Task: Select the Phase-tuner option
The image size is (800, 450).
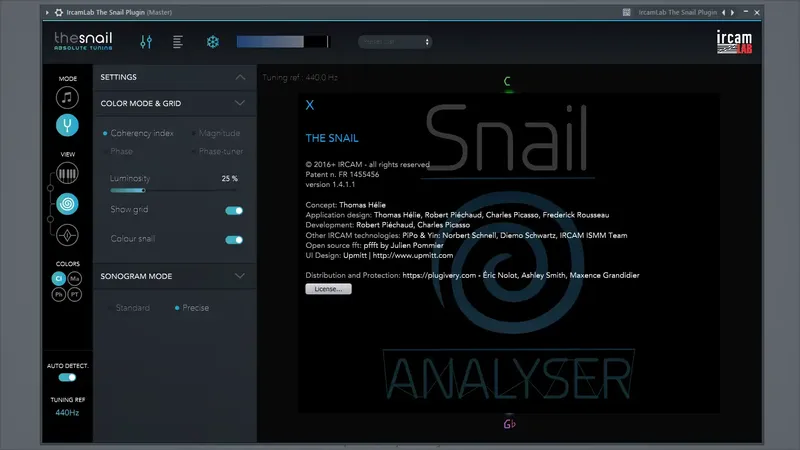Action: pos(217,152)
